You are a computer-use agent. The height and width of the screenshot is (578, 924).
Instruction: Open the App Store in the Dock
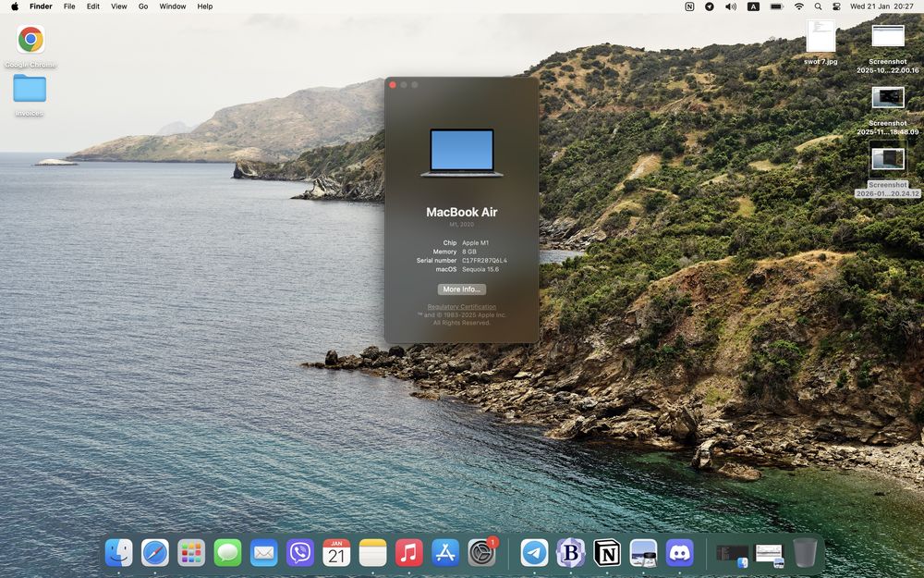point(445,553)
